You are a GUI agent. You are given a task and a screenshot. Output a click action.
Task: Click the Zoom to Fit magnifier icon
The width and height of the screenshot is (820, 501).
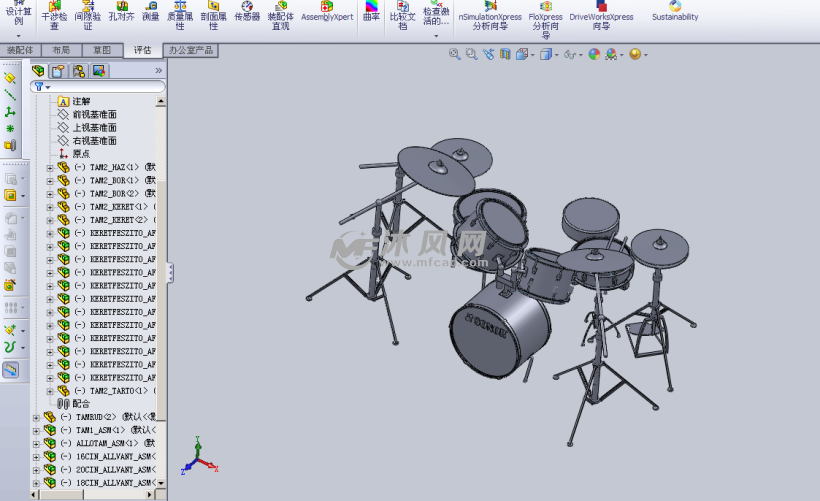455,55
